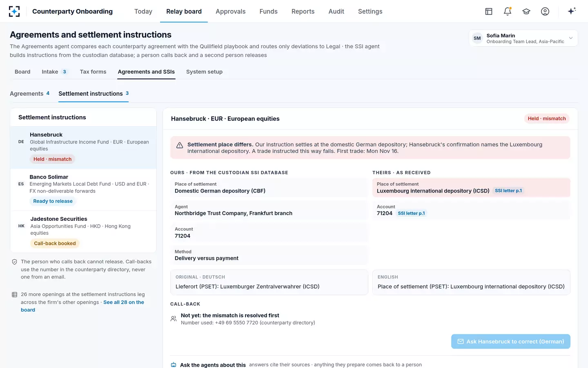Viewport: 588px width, 368px height.
Task: Click the warning triangle in mismatch alert
Action: [179, 145]
